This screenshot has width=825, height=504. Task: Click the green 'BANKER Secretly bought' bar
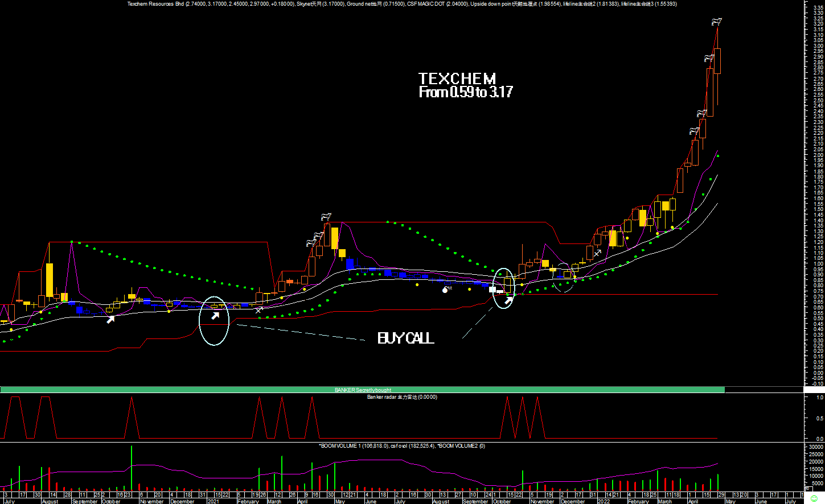(363, 390)
